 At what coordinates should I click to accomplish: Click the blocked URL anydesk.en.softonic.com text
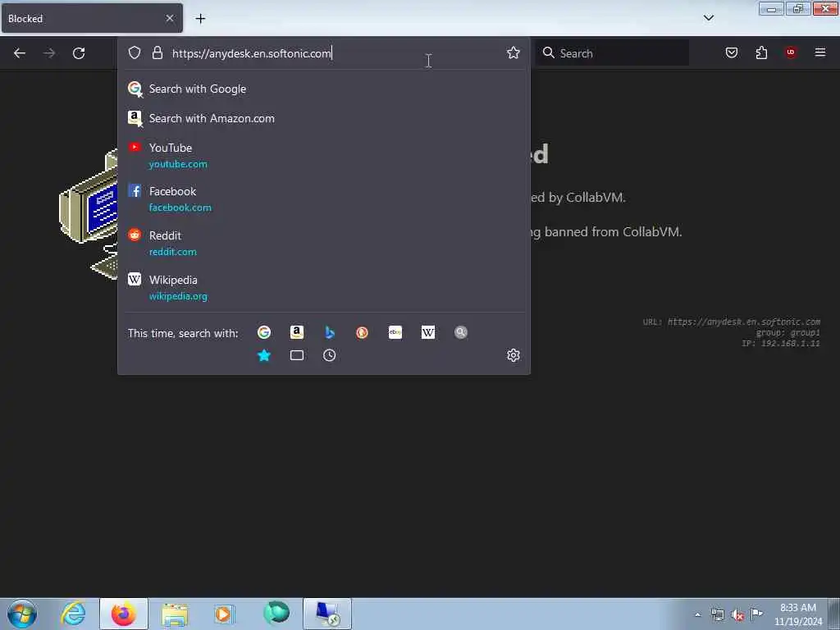pyautogui.click(x=743, y=322)
